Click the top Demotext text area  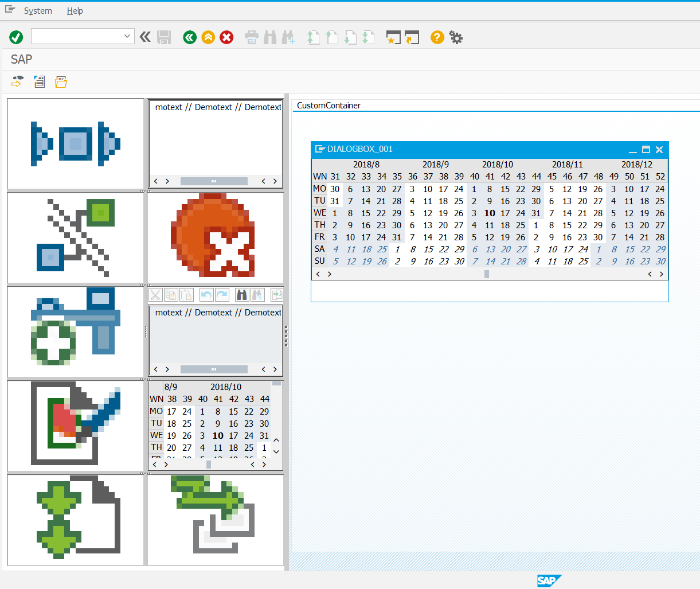[216, 138]
